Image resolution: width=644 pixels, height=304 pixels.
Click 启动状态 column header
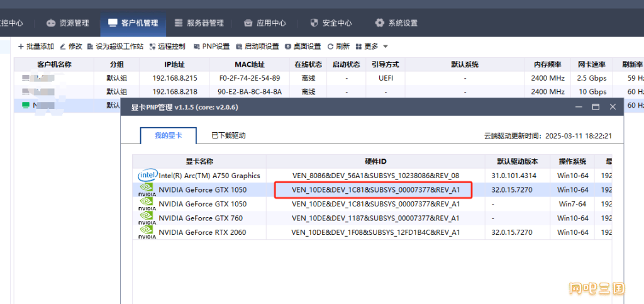(x=347, y=65)
